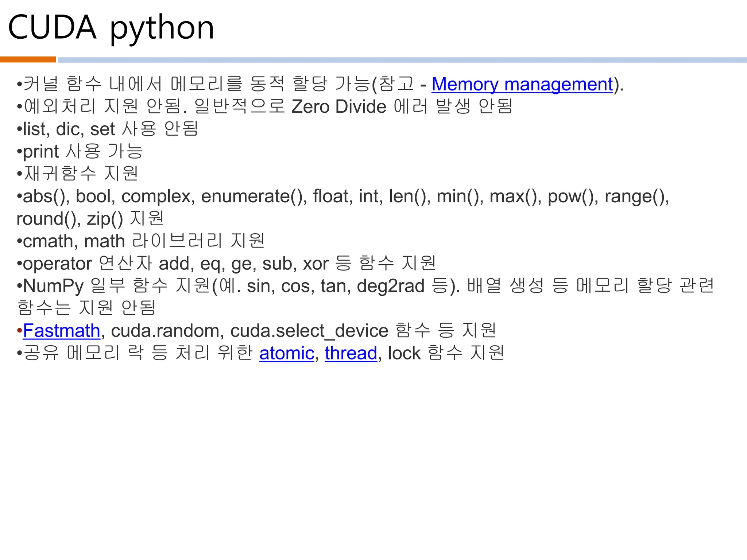Open the atomic hyperlink

pyautogui.click(x=287, y=353)
